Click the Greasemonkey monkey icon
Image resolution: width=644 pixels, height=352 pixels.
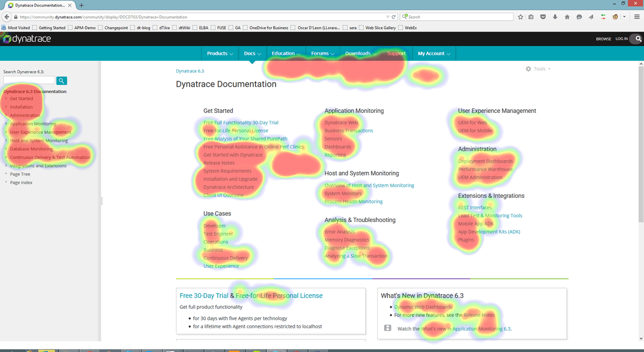click(615, 17)
